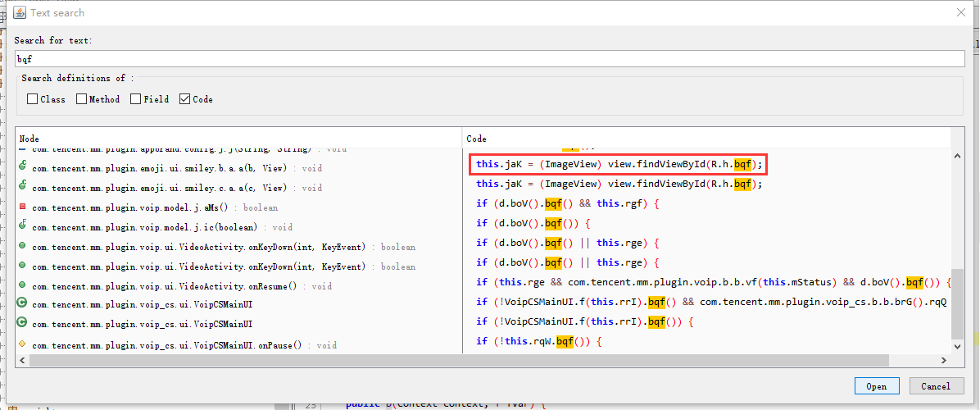Click the results scrollbar down arrow

[x=957, y=347]
